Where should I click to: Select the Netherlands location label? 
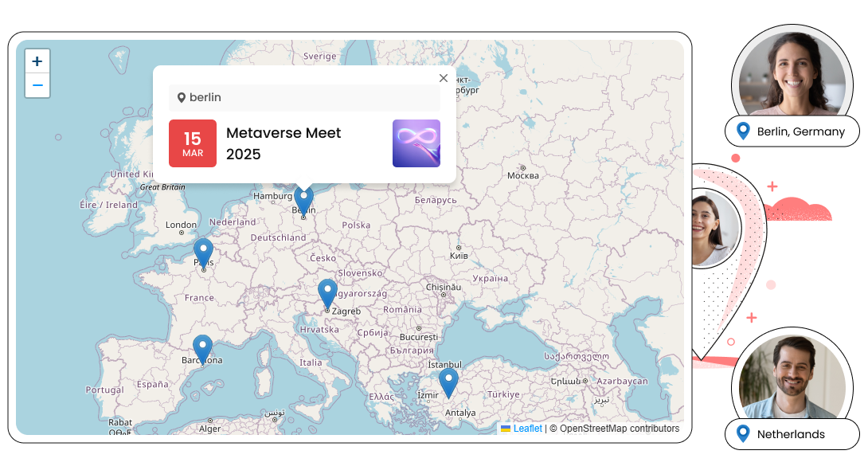click(791, 434)
